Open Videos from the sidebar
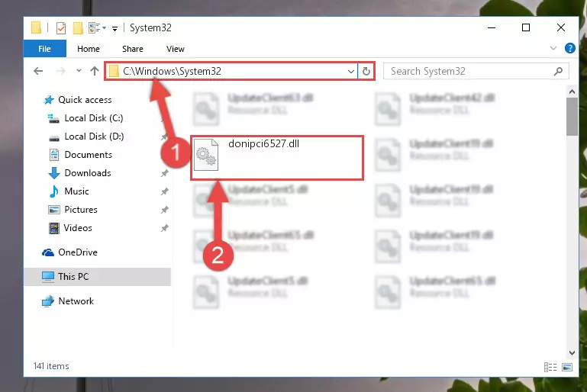587x392 pixels. (x=78, y=228)
